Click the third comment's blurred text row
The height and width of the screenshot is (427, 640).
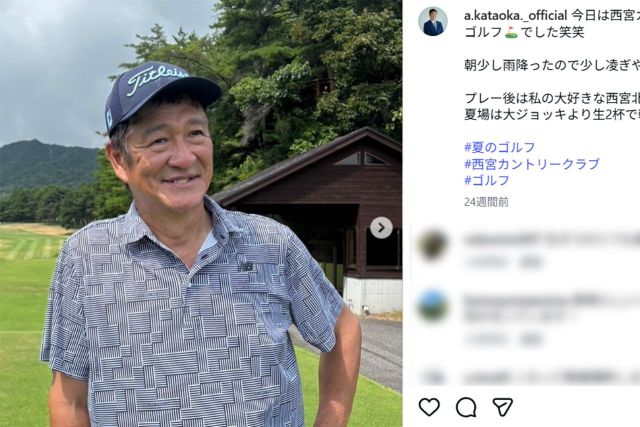[552, 377]
